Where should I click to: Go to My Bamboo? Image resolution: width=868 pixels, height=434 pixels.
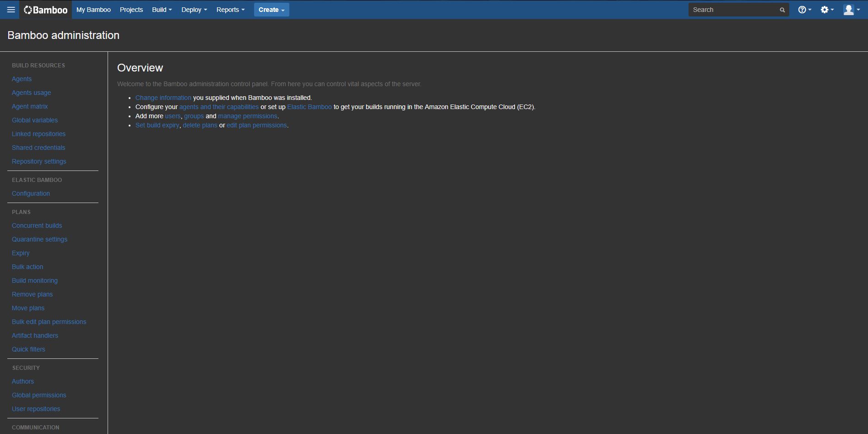coord(93,10)
